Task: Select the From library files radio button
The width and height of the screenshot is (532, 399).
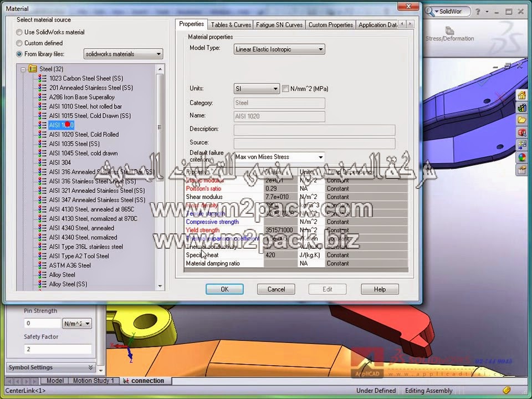Action: tap(19, 54)
